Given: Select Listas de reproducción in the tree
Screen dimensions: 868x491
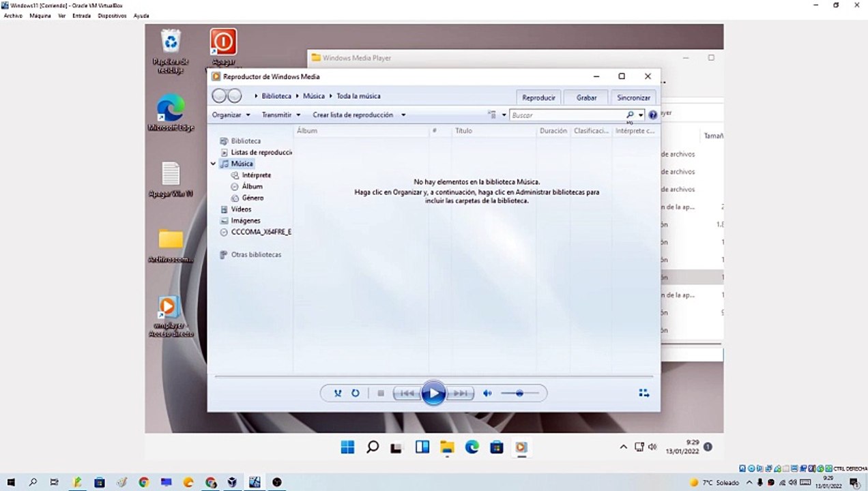Looking at the screenshot, I should [257, 153].
